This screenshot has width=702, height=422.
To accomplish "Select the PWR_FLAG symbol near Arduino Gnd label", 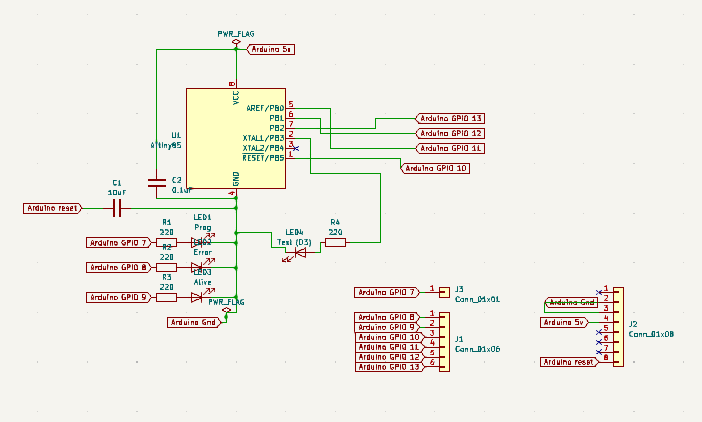I will click(227, 310).
